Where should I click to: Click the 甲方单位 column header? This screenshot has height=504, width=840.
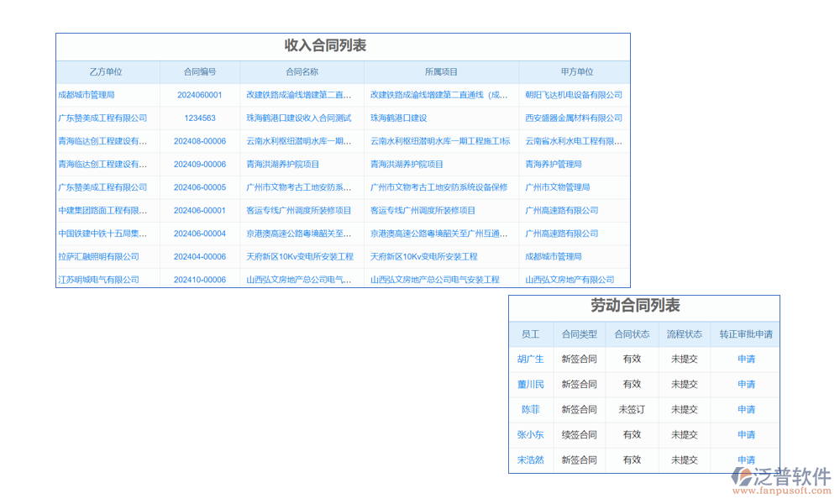tap(576, 72)
